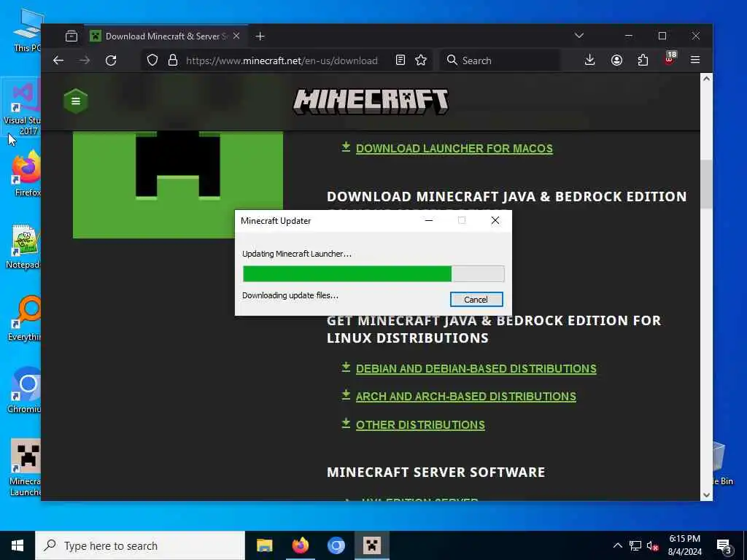
Task: Open Firefox account icon
Action: (x=616, y=60)
